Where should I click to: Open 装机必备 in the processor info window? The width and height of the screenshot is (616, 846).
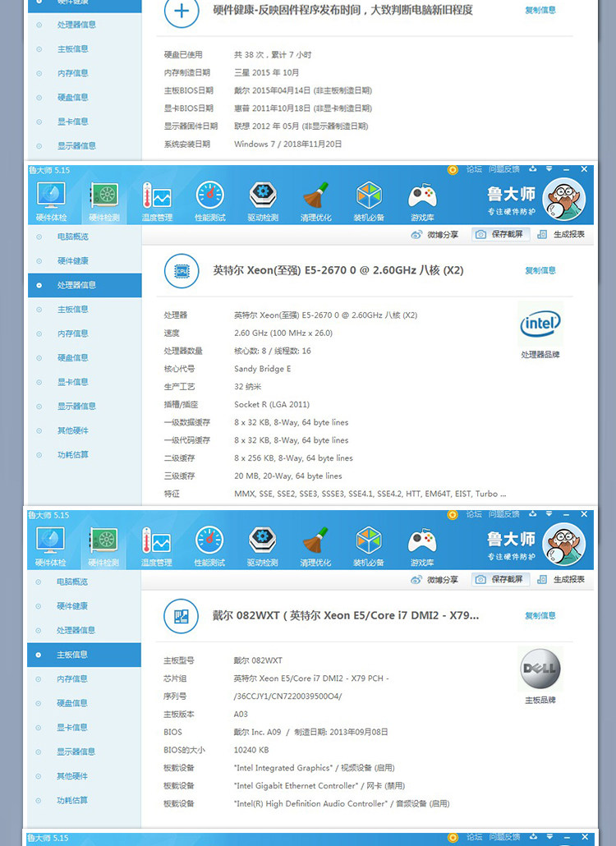369,201
